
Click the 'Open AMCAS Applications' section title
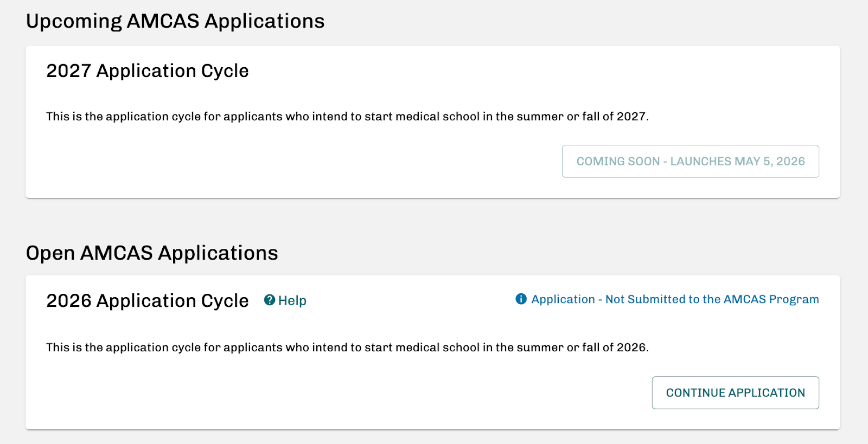pos(152,253)
